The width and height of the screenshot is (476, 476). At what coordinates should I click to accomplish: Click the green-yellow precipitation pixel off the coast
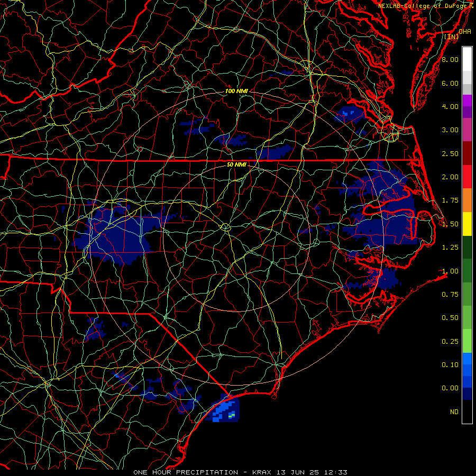point(232,415)
